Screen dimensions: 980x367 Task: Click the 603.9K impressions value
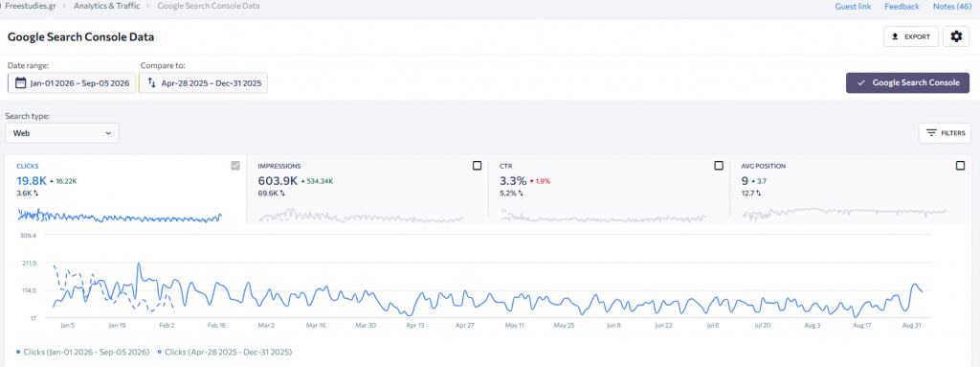point(278,181)
